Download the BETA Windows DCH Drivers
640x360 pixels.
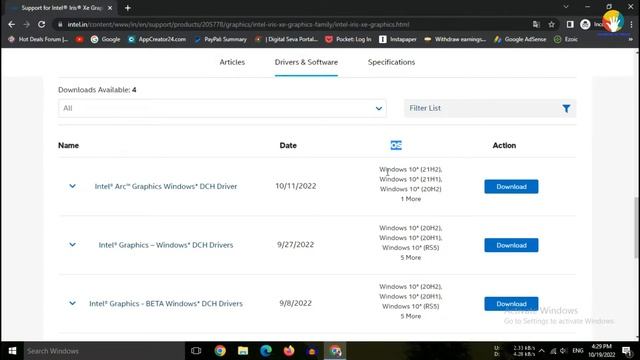511,304
